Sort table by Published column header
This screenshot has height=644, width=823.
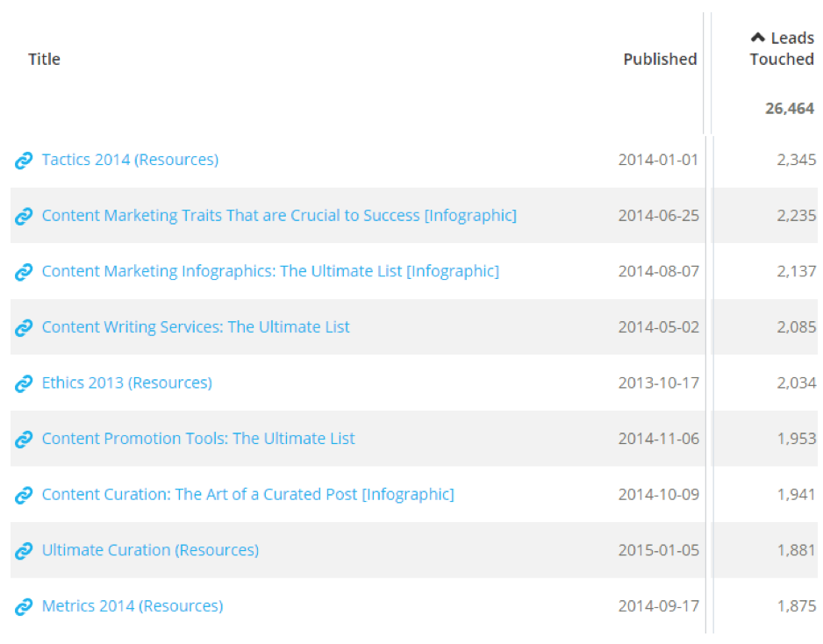pyautogui.click(x=660, y=60)
